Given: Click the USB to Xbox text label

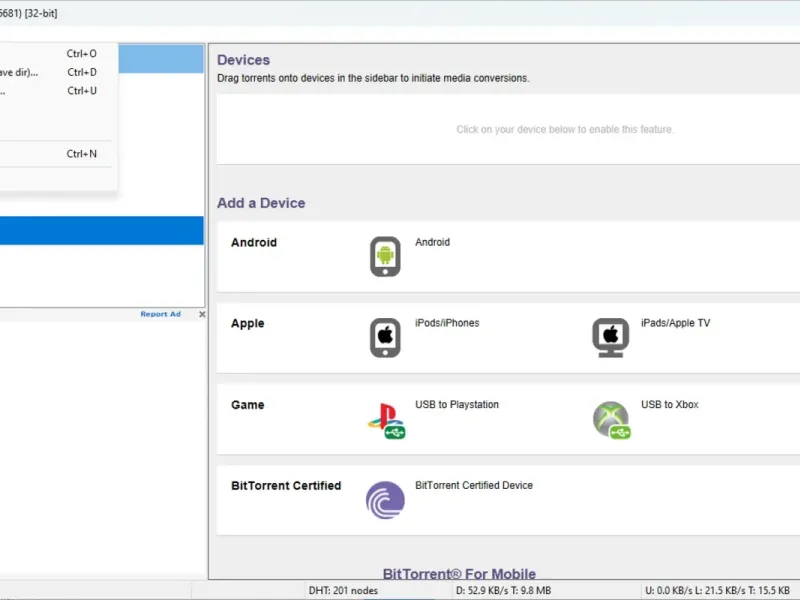Looking at the screenshot, I should (x=669, y=404).
